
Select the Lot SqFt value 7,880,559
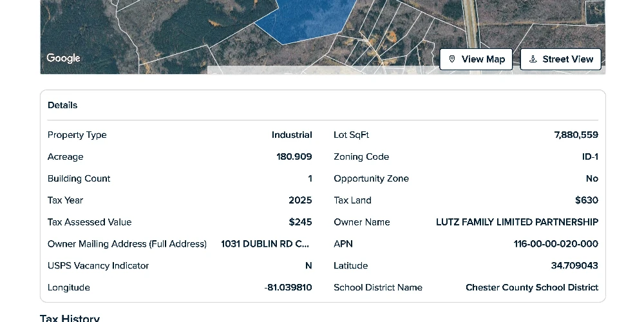click(x=576, y=135)
